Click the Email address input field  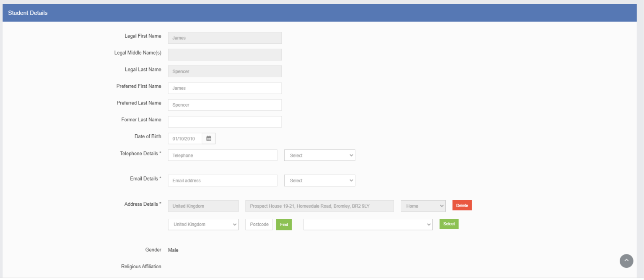[x=222, y=180]
